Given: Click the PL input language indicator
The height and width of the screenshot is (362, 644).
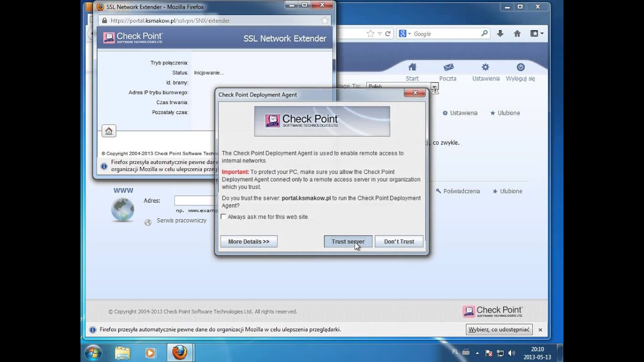Looking at the screenshot, I should coord(455,352).
